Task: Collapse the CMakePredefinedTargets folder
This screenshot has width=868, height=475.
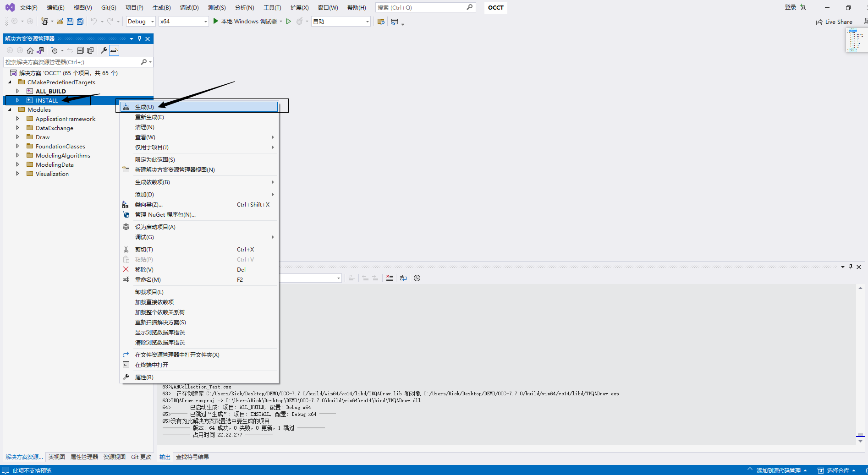Action: (x=10, y=82)
